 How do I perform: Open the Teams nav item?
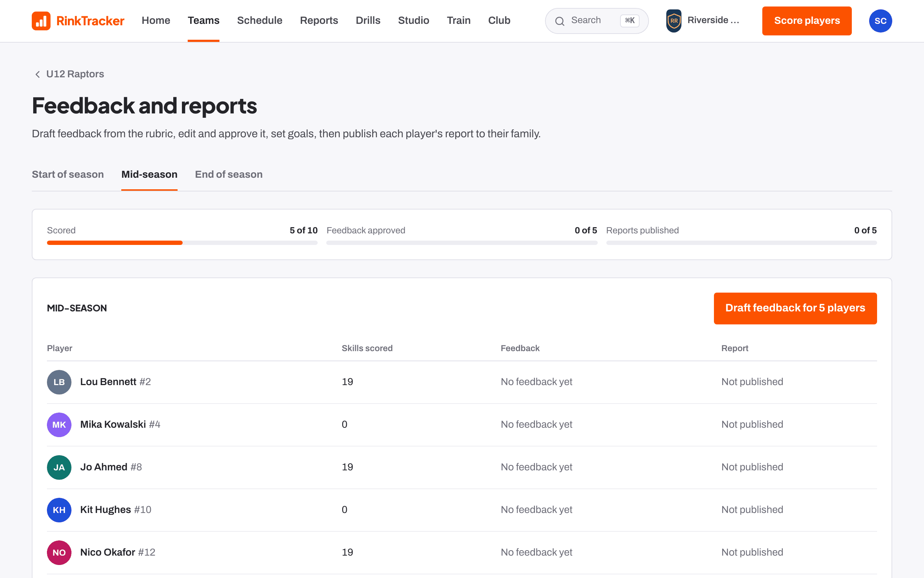pyautogui.click(x=204, y=20)
